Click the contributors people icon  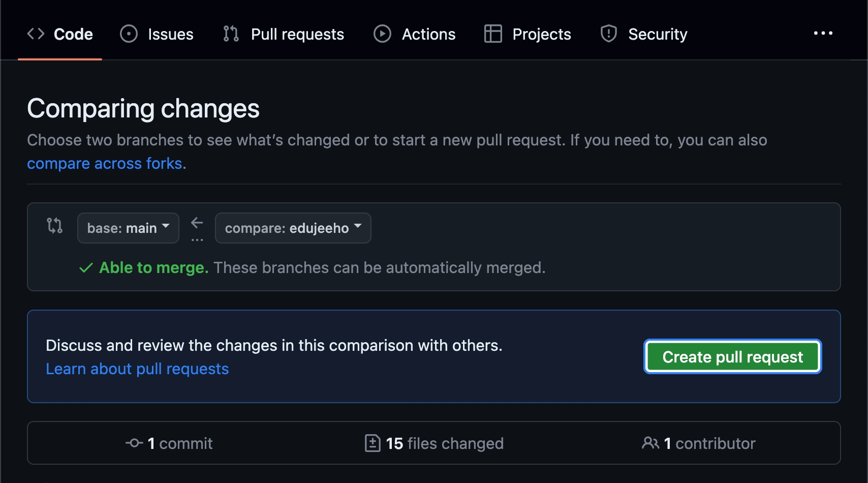point(650,443)
